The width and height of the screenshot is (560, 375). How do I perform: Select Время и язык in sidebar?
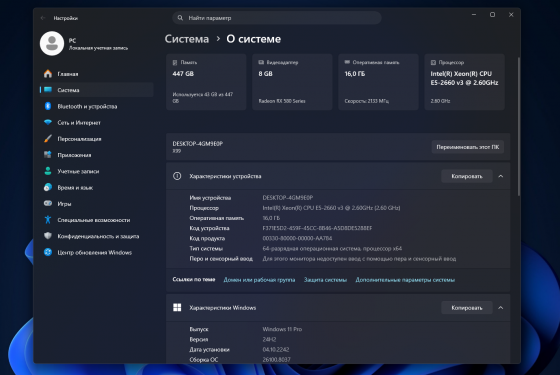97,187
